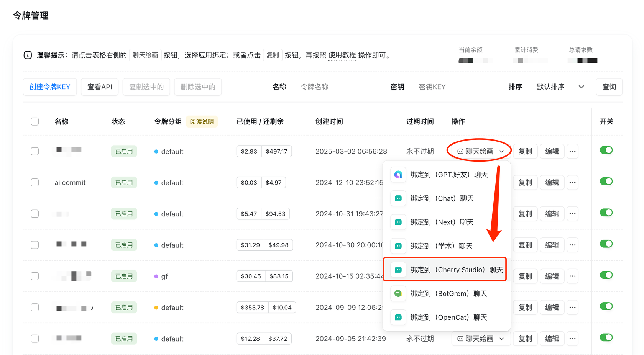Select 绑定到 (学术) 聊天
The image size is (644, 355).
tap(447, 246)
